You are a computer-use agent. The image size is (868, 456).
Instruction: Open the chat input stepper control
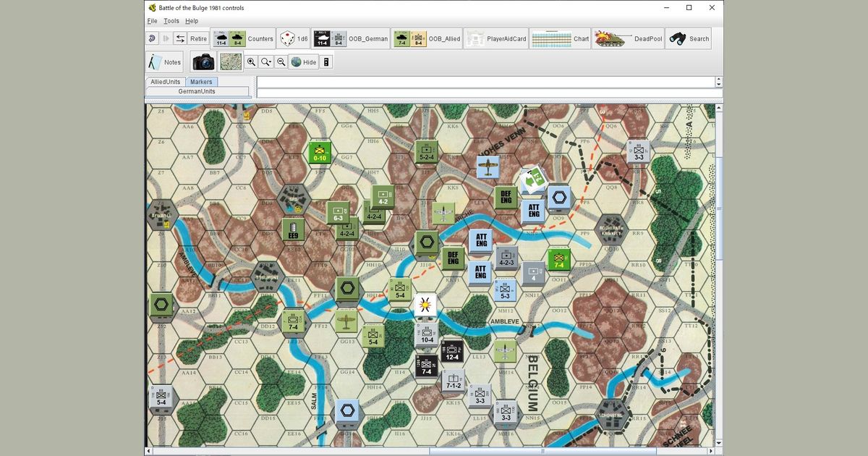click(x=718, y=82)
